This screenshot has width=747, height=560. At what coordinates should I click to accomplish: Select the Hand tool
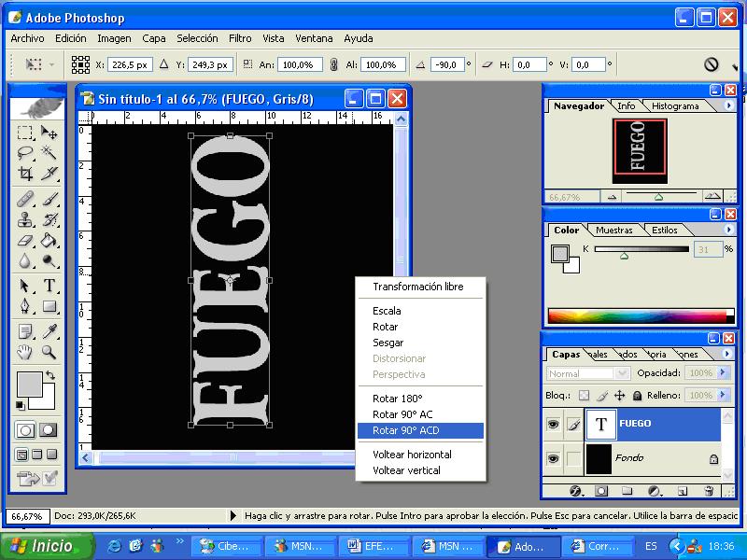[25, 352]
